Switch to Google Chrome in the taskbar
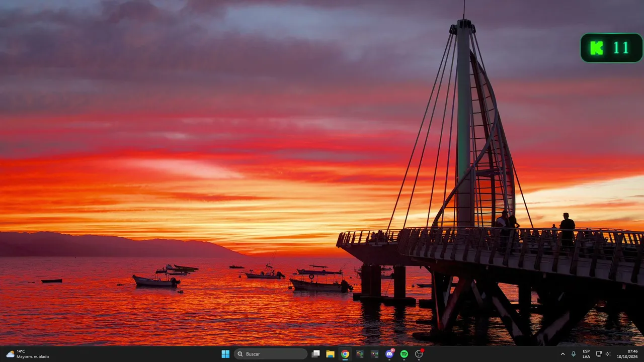644x362 pixels. [x=345, y=354]
